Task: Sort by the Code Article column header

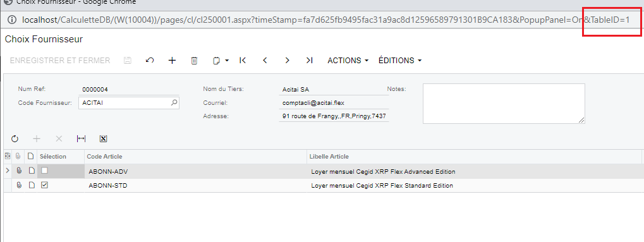Action: pyautogui.click(x=195, y=157)
